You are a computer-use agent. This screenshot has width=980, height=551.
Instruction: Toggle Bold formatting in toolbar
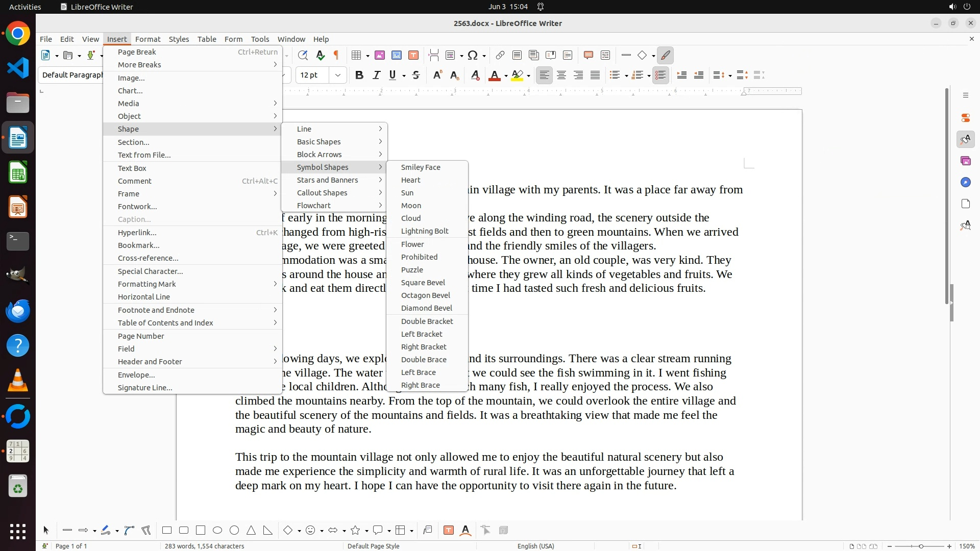[359, 76]
